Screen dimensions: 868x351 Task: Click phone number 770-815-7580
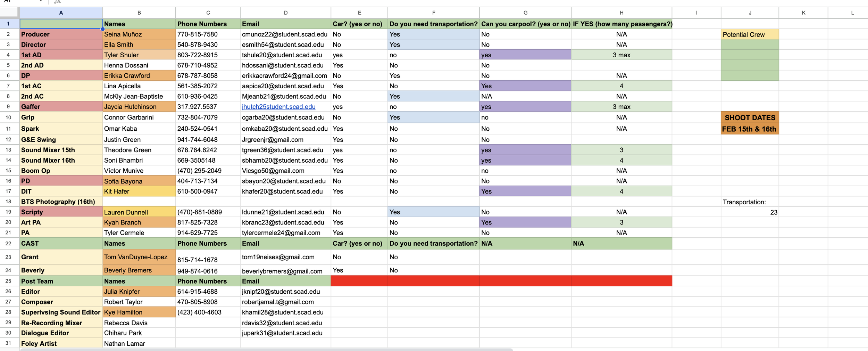tap(208, 34)
